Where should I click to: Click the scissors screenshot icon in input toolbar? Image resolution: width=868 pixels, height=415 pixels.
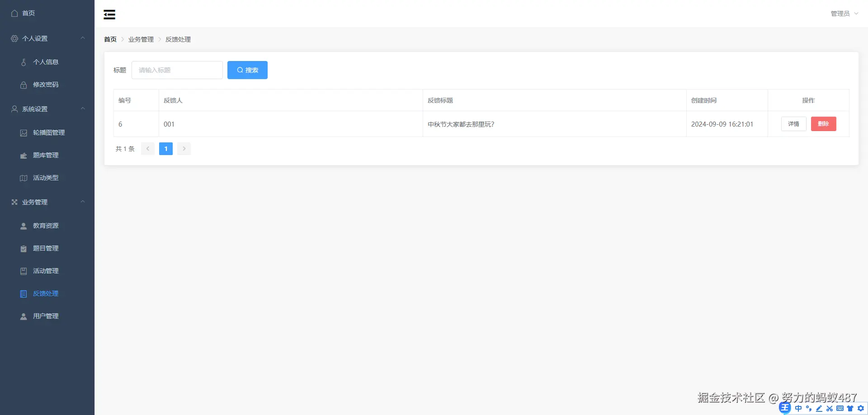[x=830, y=408]
